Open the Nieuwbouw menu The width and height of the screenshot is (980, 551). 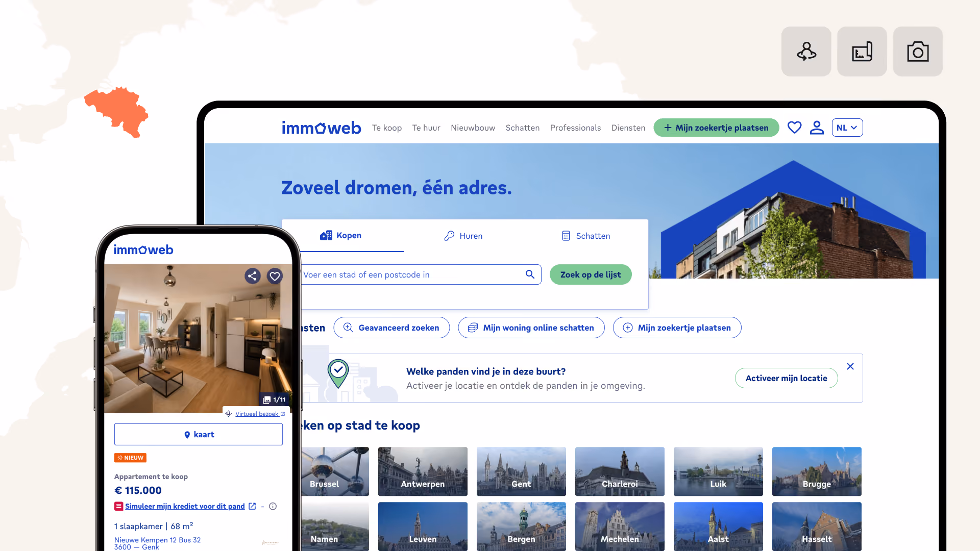click(x=473, y=128)
